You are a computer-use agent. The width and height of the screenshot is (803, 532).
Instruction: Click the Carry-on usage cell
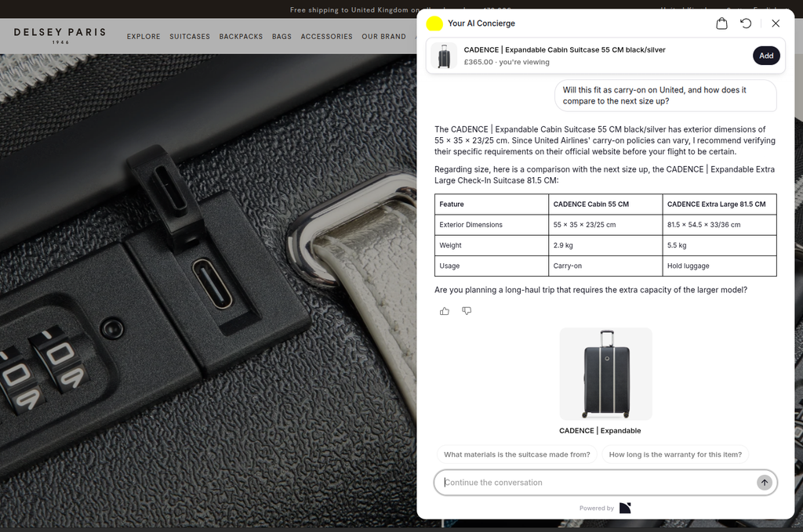605,266
